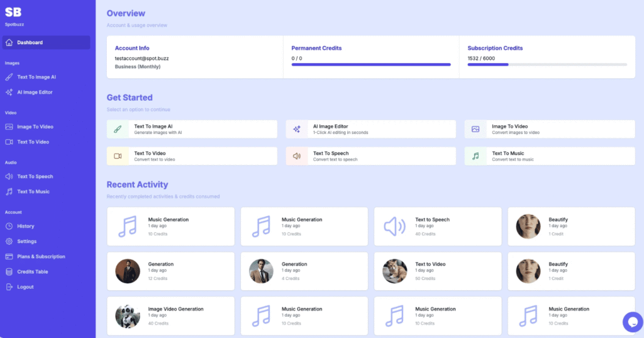This screenshot has height=338, width=644.
Task: Choose Text To Speech card in Get Started
Action: coord(371,156)
